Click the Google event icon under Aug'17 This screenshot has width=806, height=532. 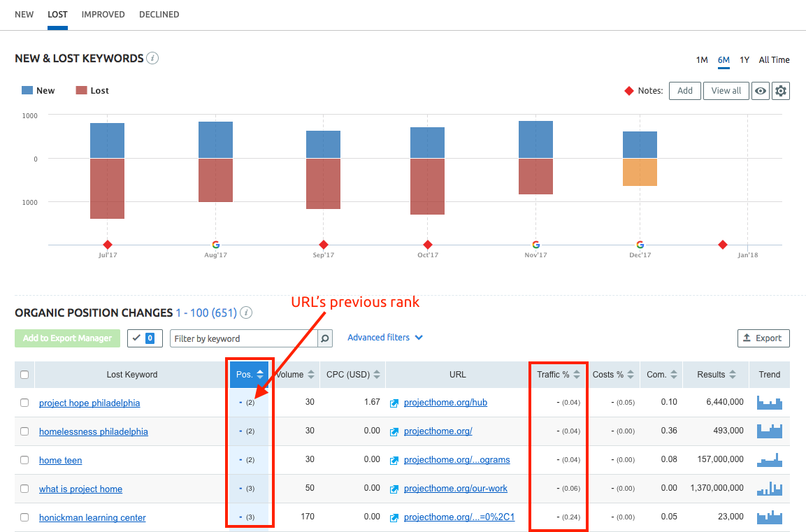(x=215, y=245)
